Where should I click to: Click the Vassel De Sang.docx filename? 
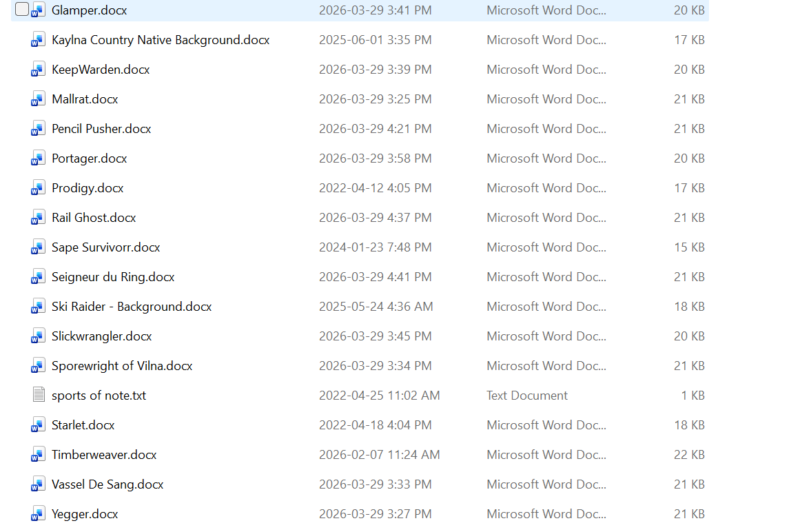click(x=107, y=484)
